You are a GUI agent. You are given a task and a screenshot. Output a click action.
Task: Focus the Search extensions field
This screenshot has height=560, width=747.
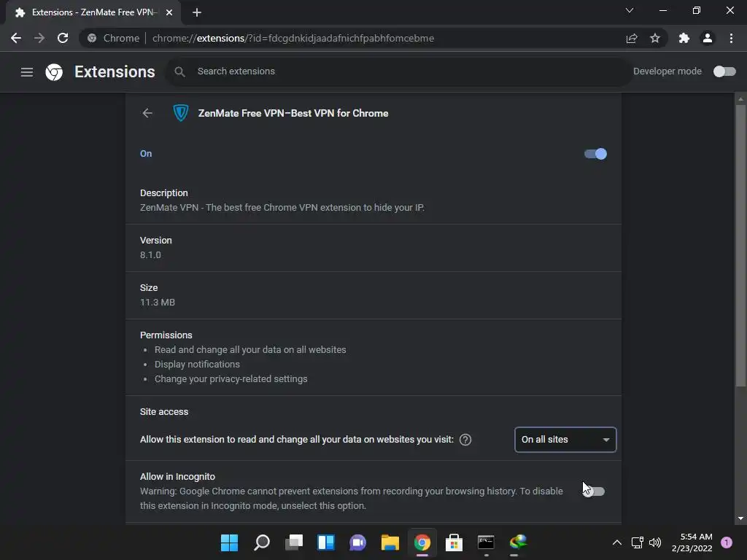tap(398, 71)
